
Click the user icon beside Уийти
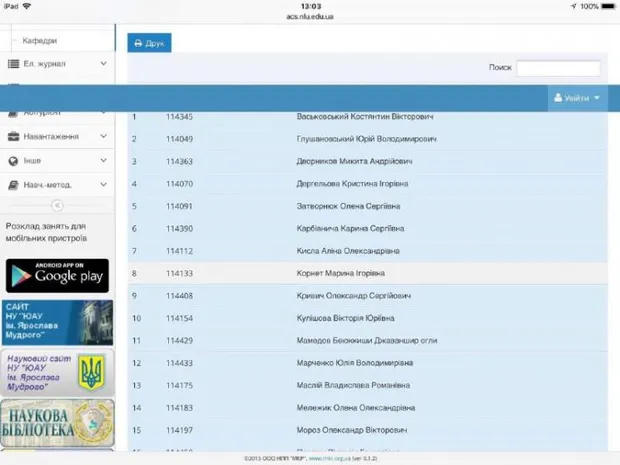tap(558, 98)
